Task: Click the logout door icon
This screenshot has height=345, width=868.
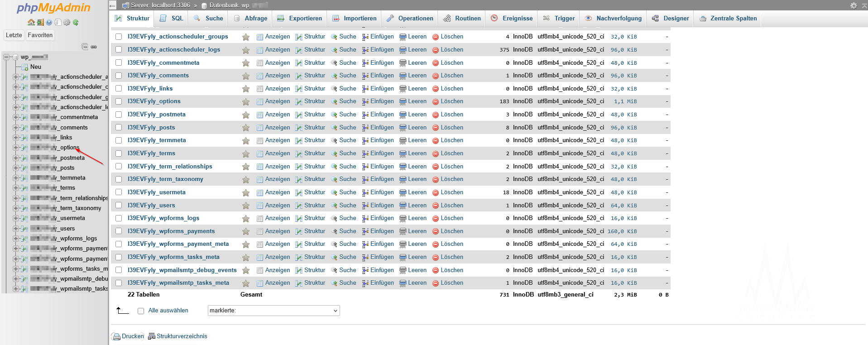Action: (40, 22)
